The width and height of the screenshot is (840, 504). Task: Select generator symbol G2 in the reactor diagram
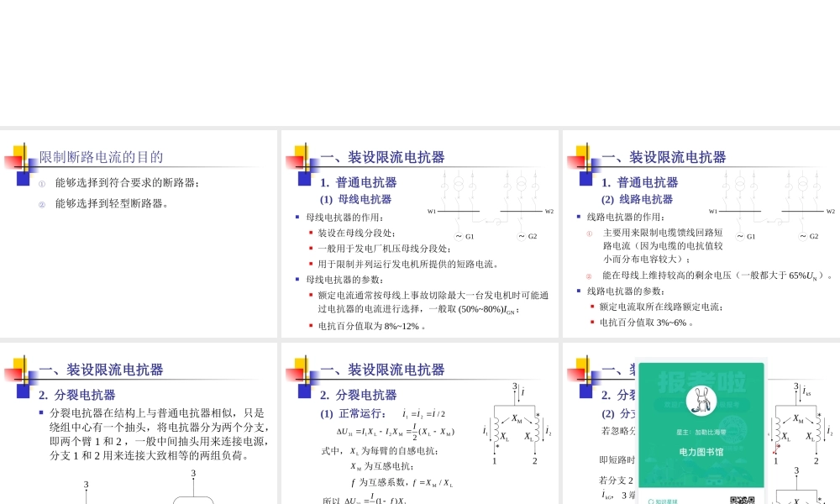tap(801, 236)
